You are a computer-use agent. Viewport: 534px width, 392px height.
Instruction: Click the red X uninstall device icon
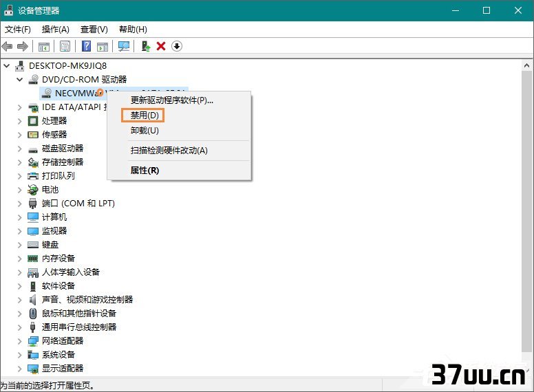pos(161,46)
